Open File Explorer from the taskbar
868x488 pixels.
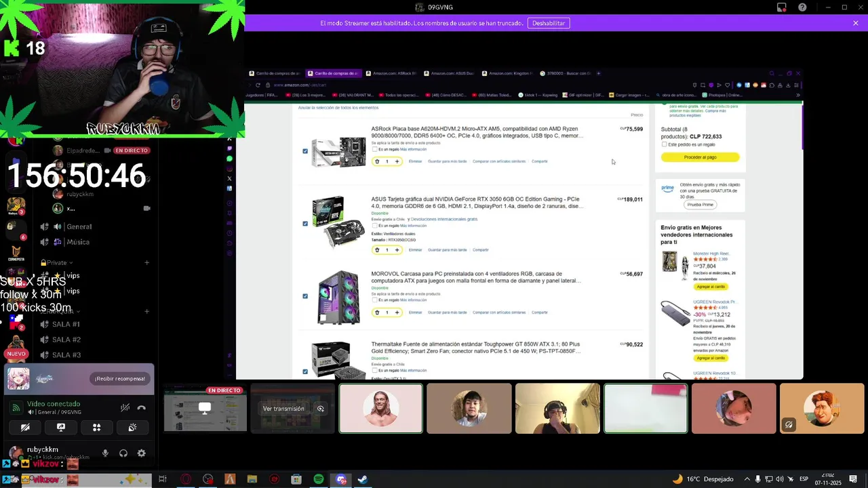[252, 479]
